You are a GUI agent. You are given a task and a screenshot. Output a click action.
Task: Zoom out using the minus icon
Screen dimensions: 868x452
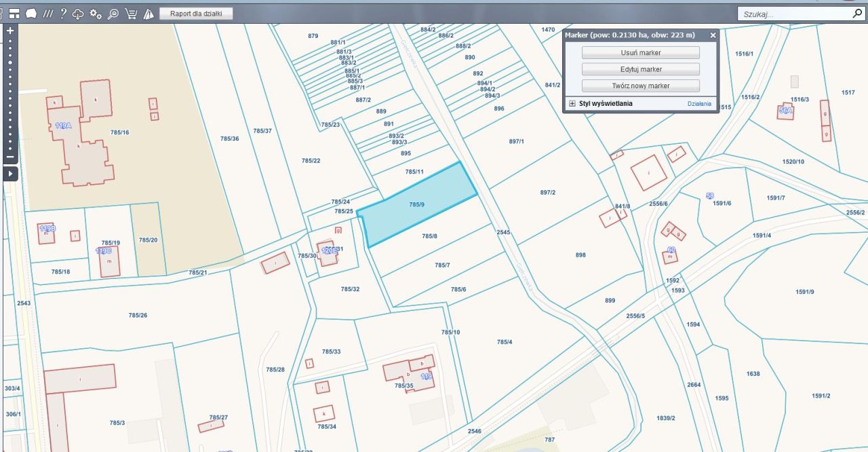(x=10, y=157)
